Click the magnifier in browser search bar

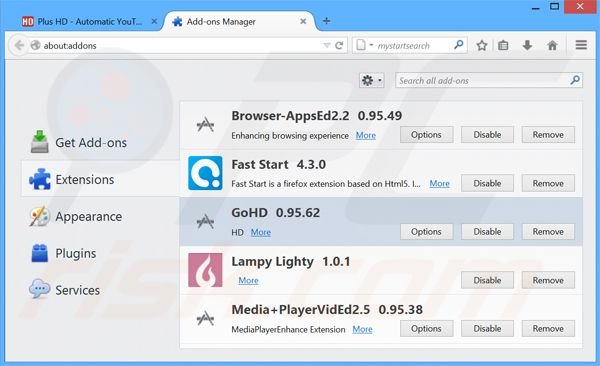coord(458,45)
